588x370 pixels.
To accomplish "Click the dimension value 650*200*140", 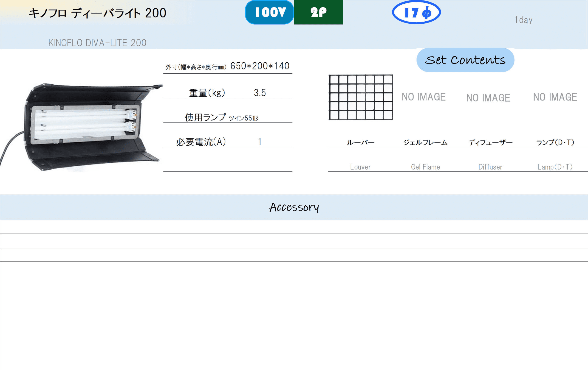I will (260, 66).
